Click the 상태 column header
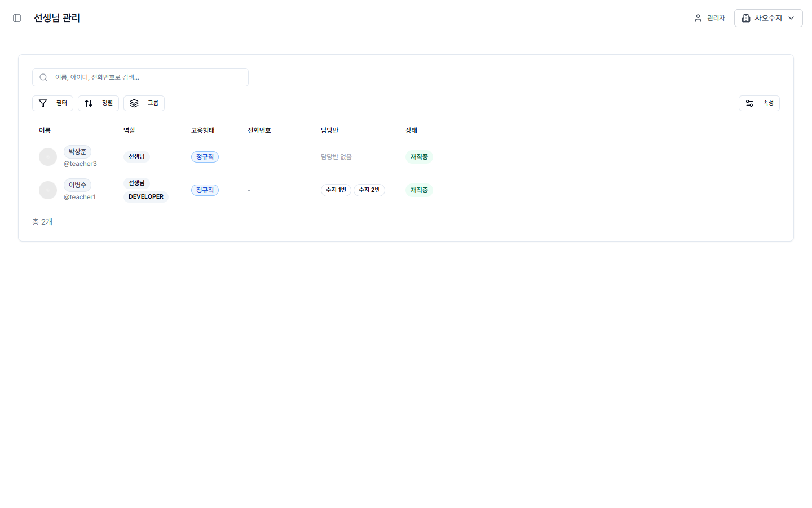The width and height of the screenshot is (812, 508). tap(411, 130)
